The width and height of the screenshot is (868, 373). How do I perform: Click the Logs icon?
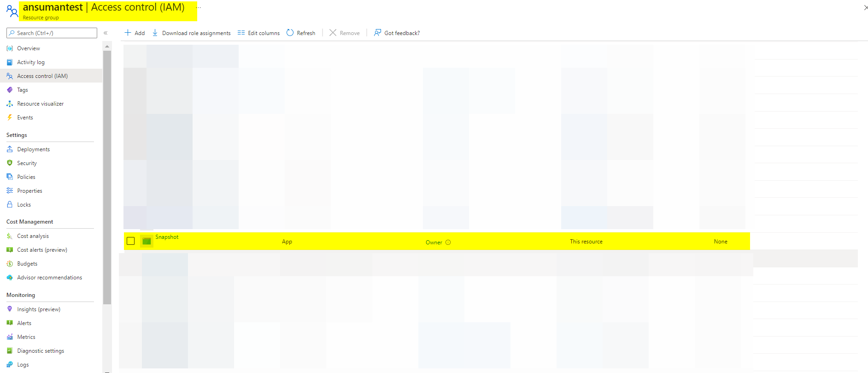coord(10,365)
